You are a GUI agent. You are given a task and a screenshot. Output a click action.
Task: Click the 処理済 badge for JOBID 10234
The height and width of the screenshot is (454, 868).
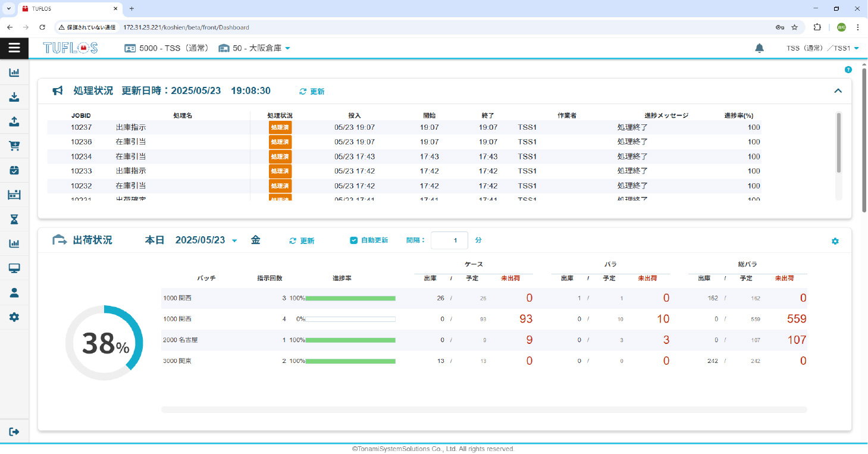(x=280, y=156)
